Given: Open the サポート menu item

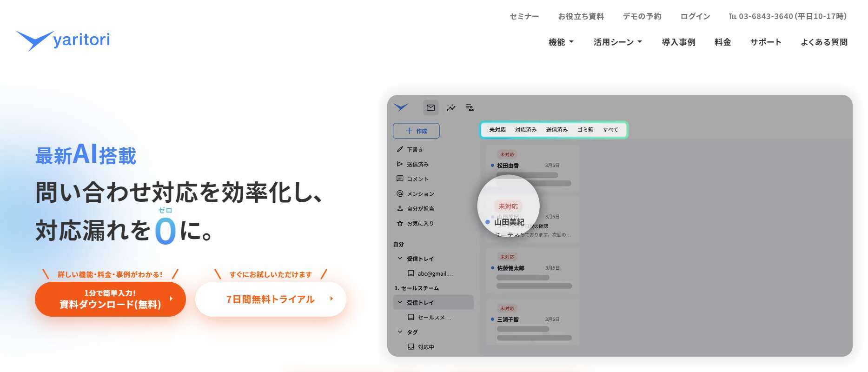Looking at the screenshot, I should [x=766, y=42].
